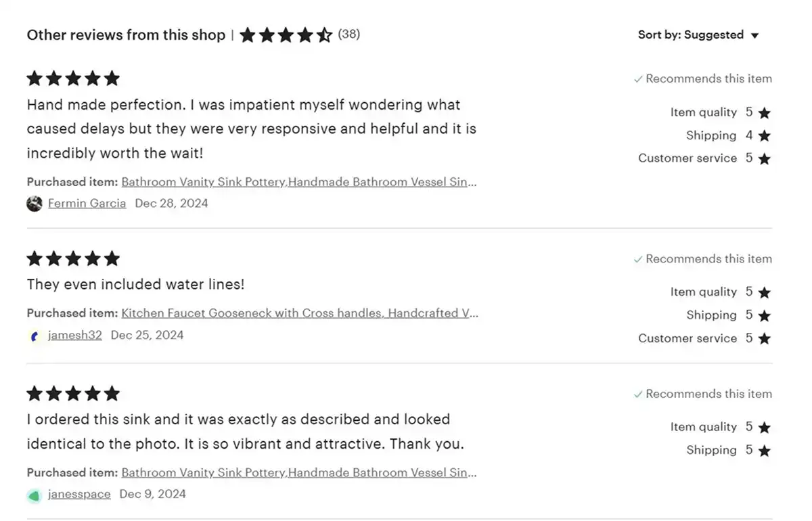Click the jamesh32 username link
812x521 pixels.
[x=74, y=335]
